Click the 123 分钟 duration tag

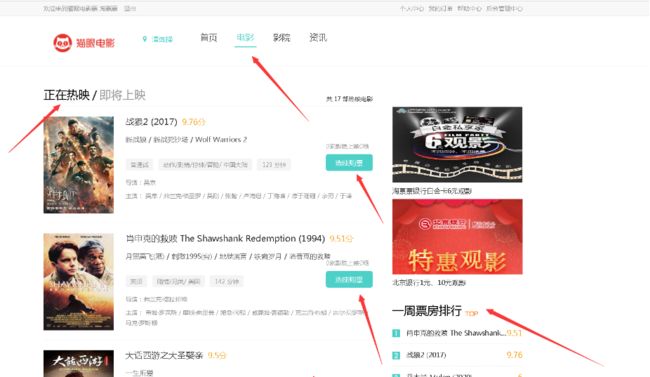click(274, 165)
